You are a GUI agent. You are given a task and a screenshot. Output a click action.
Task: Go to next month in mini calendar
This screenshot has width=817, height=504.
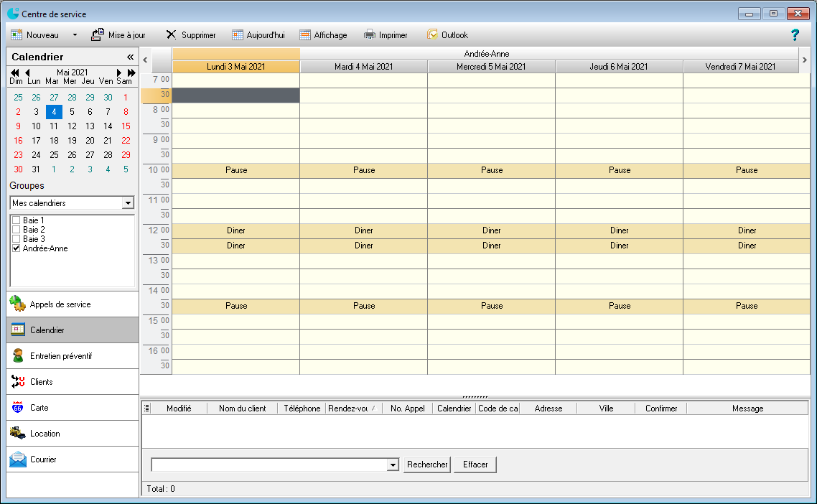click(118, 73)
